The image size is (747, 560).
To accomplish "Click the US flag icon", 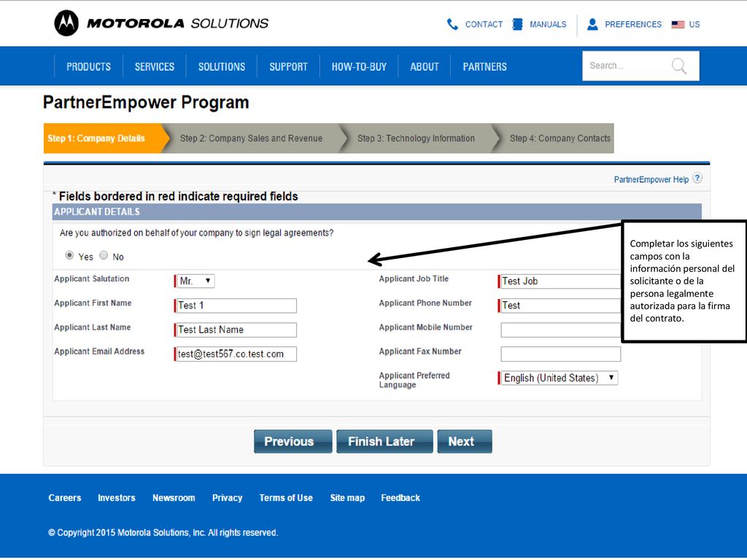I will [678, 25].
